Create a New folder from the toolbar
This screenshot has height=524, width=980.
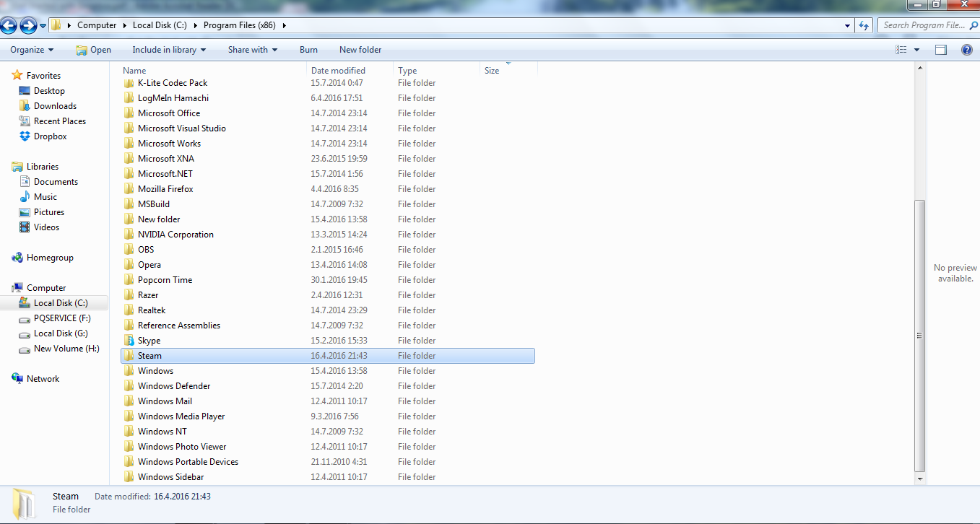click(x=360, y=50)
